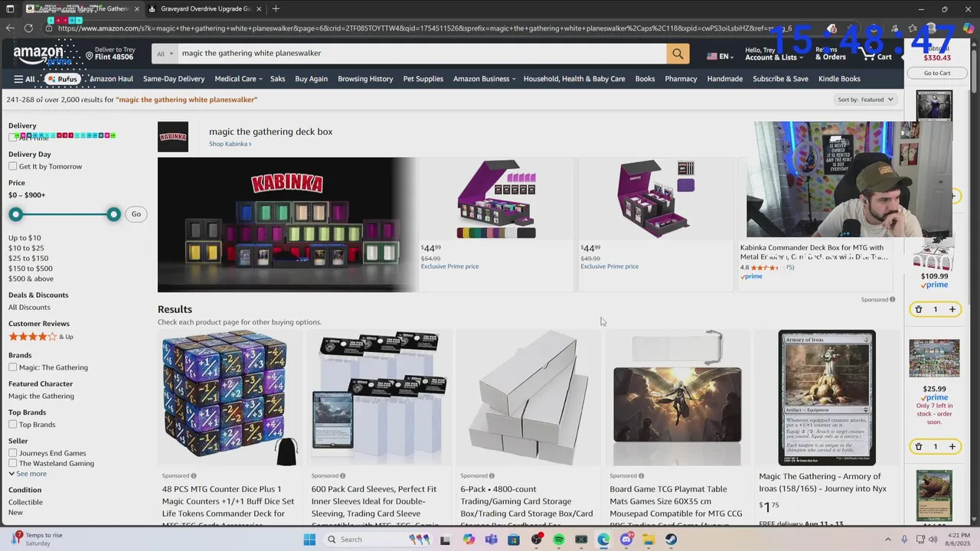Expand the Amazon Business menu
The width and height of the screenshot is (980, 551).
click(484, 79)
